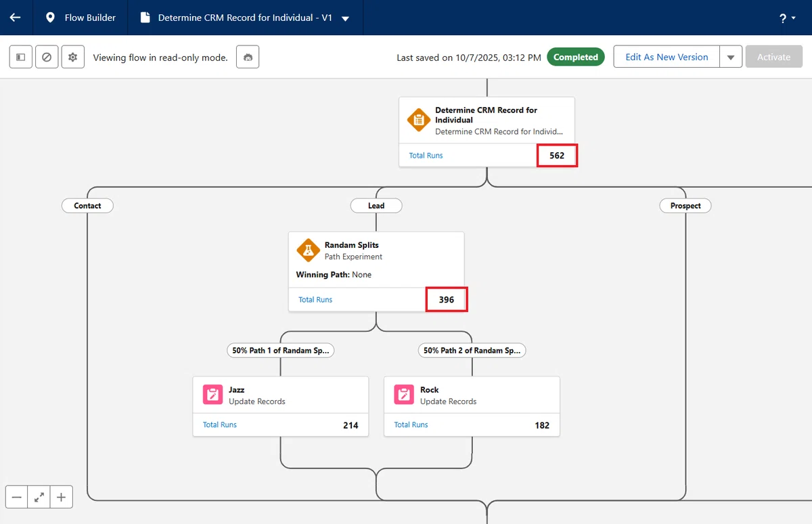The height and width of the screenshot is (524, 812).
Task: Open Total Runs link on Rock card
Action: [411, 425]
